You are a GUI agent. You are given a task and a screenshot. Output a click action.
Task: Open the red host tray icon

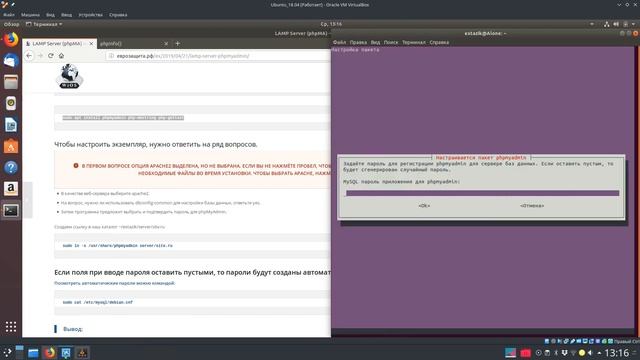(525, 353)
